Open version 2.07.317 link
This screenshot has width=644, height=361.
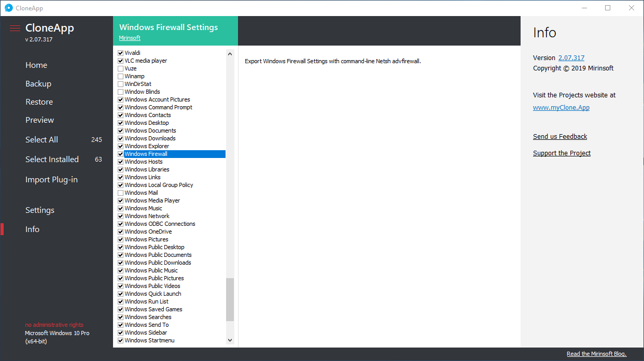(571, 58)
